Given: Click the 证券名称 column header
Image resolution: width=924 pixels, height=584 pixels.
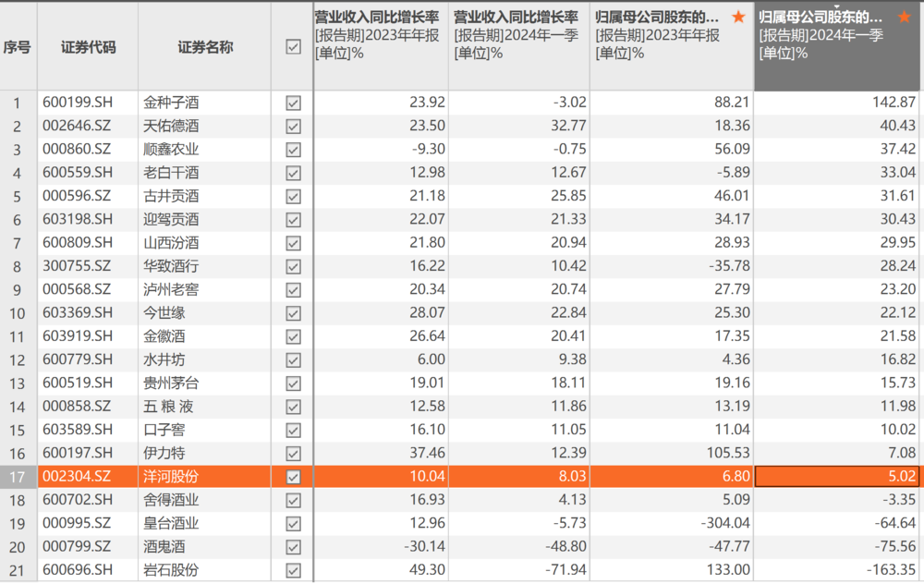Looking at the screenshot, I should coord(204,46).
